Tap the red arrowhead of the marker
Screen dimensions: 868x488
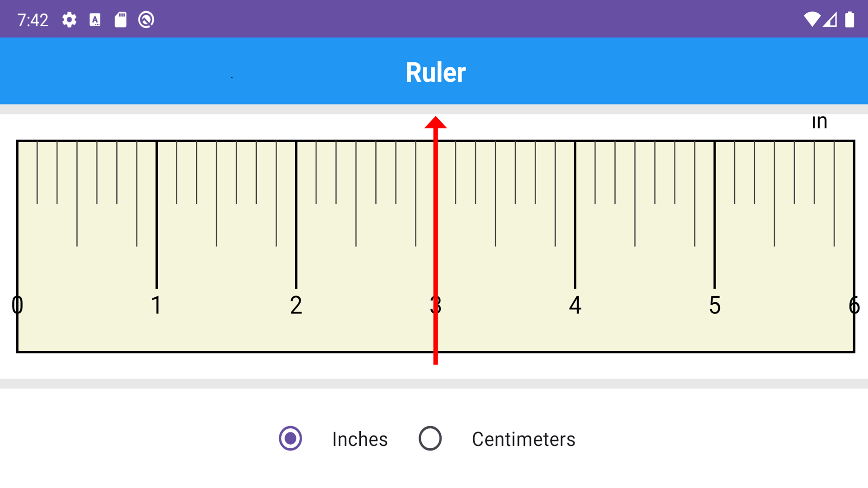point(435,122)
